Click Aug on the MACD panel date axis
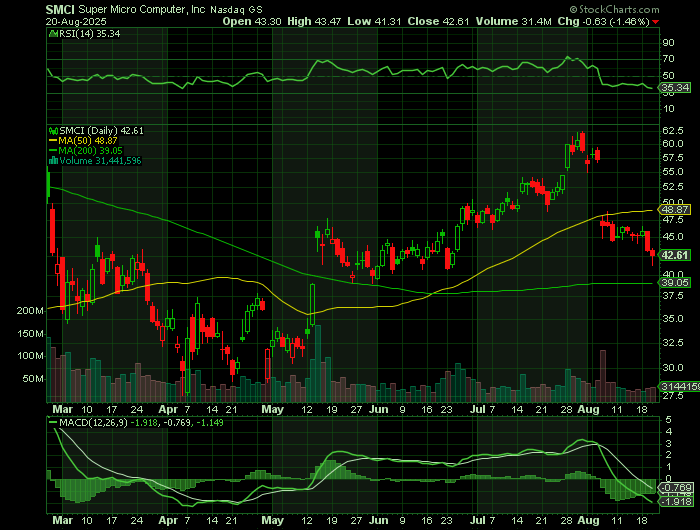The height and width of the screenshot is (530, 700). [x=588, y=521]
